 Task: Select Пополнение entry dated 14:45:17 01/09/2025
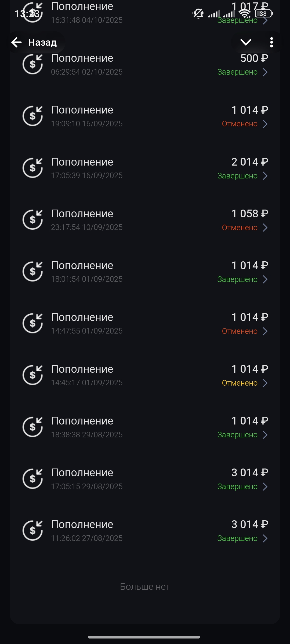pos(82,369)
